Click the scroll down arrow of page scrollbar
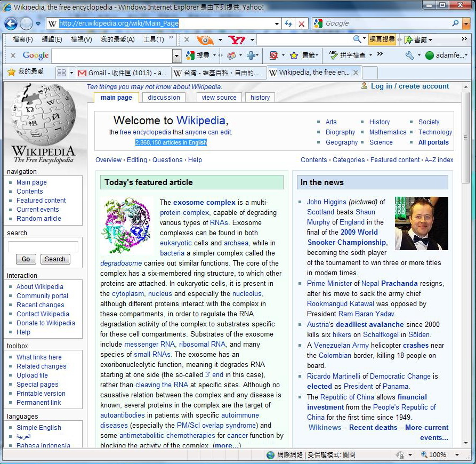The image size is (476, 464). point(466,443)
